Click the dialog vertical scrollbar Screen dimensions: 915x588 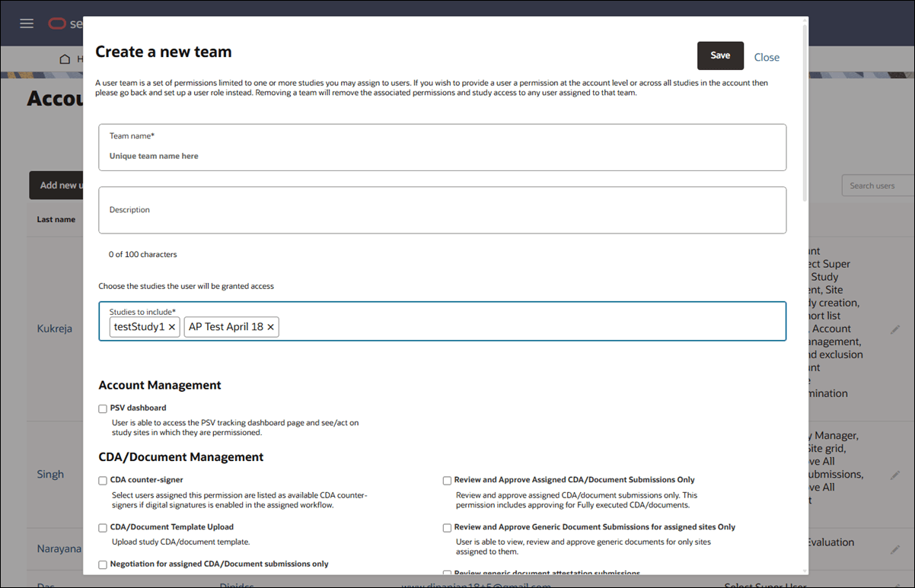[805, 114]
